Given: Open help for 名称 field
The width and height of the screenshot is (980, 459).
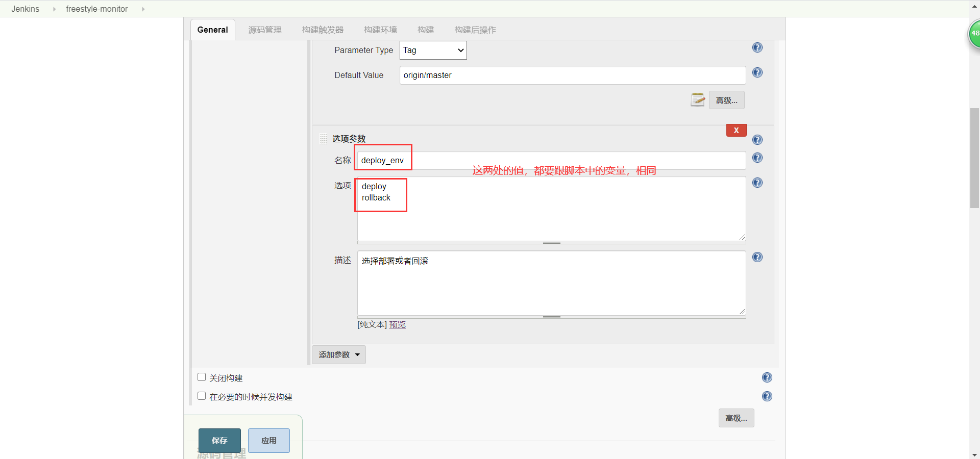Looking at the screenshot, I should [757, 158].
